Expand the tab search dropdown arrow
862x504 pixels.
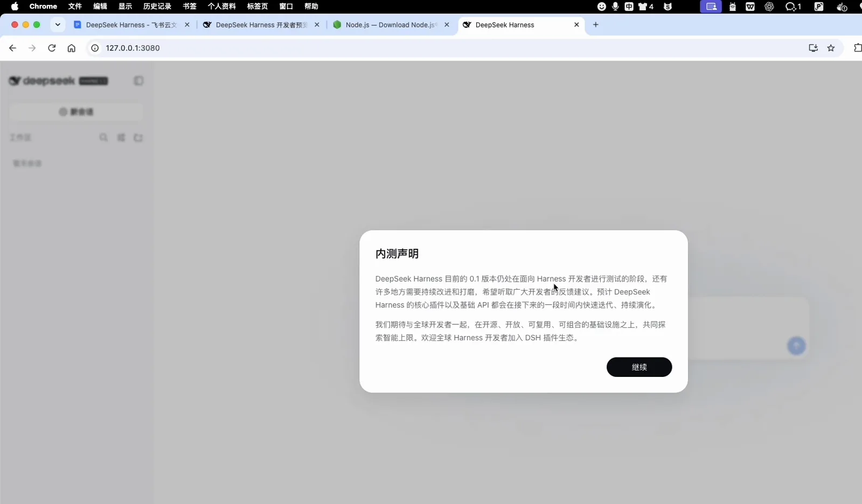(58, 25)
